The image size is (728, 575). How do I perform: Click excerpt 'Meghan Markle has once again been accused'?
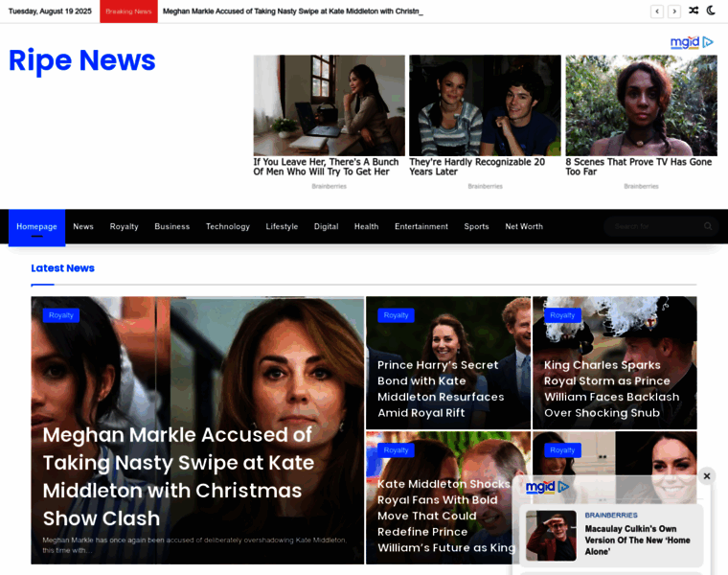click(194, 544)
